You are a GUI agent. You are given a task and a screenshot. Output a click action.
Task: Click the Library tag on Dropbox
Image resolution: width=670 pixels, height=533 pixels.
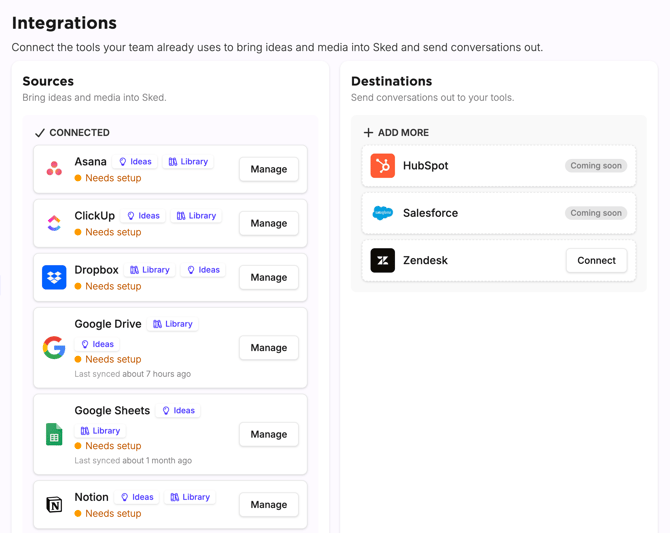click(x=150, y=270)
